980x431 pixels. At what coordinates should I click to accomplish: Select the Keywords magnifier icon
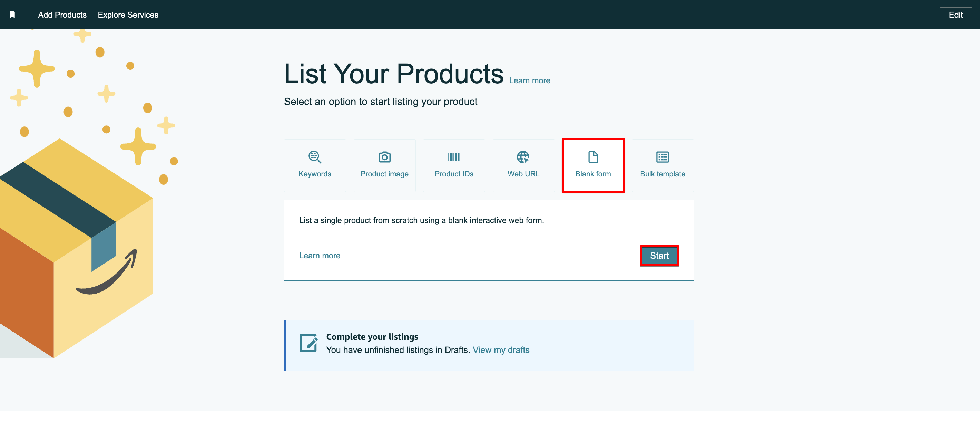315,157
